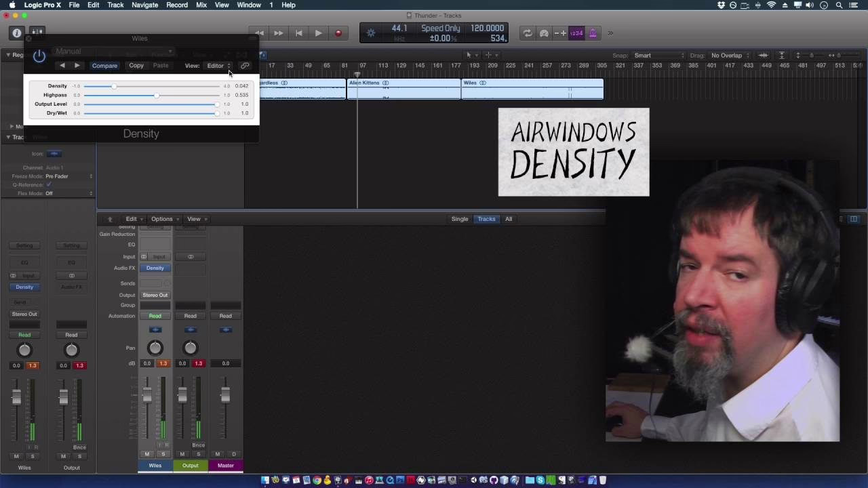
Task: Click the LCD display mode gear icon
Action: pyautogui.click(x=371, y=33)
